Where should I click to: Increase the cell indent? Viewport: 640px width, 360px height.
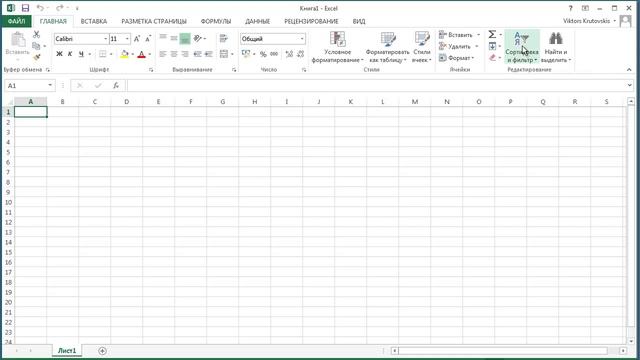pyautogui.click(x=209, y=54)
